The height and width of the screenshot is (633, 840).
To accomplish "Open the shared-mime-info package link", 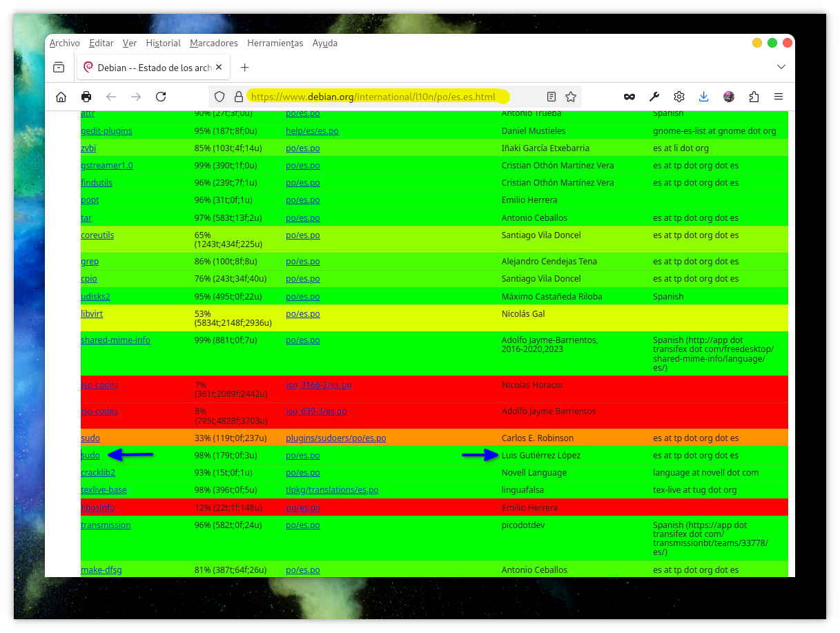I will pos(115,340).
